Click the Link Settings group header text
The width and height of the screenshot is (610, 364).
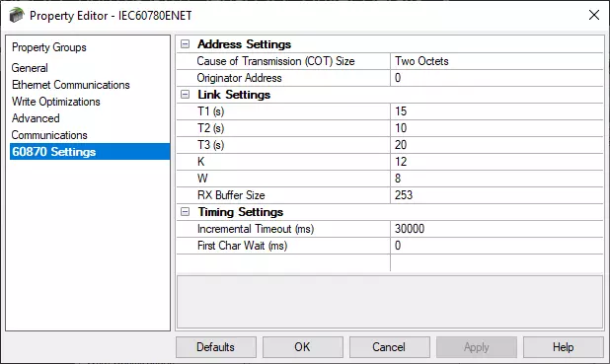click(234, 95)
